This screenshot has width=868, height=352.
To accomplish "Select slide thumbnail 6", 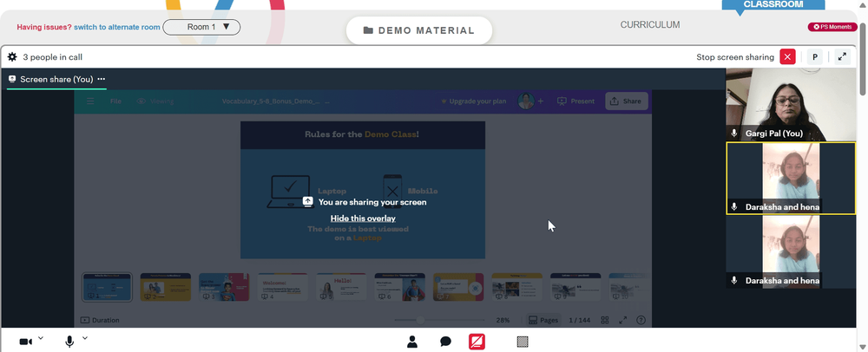I will click(x=399, y=287).
